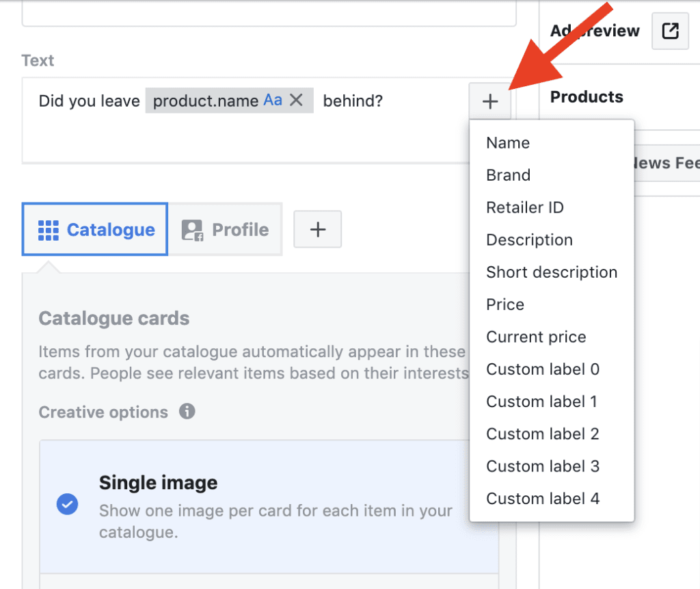
Task: Remove the product.name tag with X
Action: click(296, 101)
